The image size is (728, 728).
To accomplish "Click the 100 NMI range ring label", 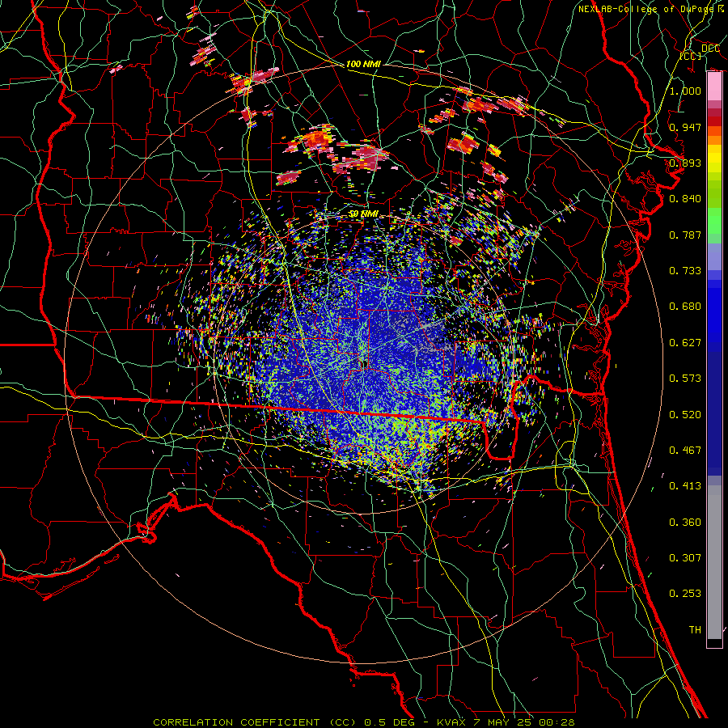I will 363,64.
